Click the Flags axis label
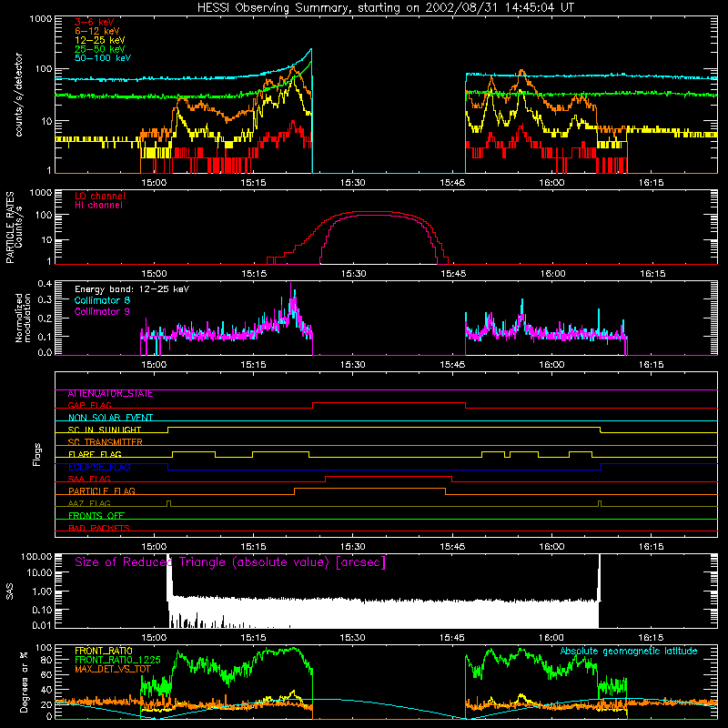 [36, 454]
